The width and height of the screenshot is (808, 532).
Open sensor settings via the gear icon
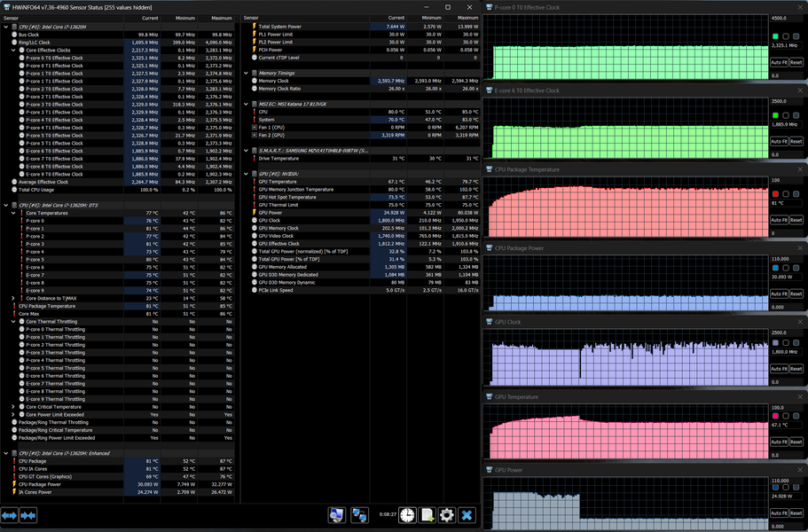pos(447,515)
